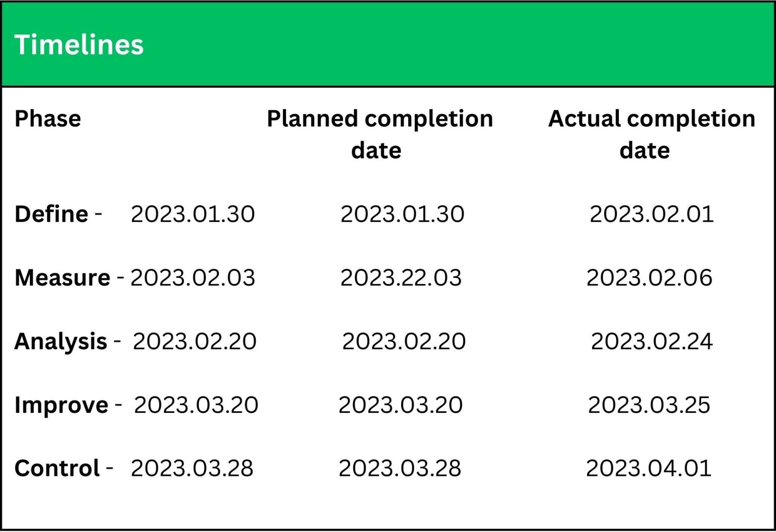
Task: Select the Control phase label
Action: tap(57, 468)
